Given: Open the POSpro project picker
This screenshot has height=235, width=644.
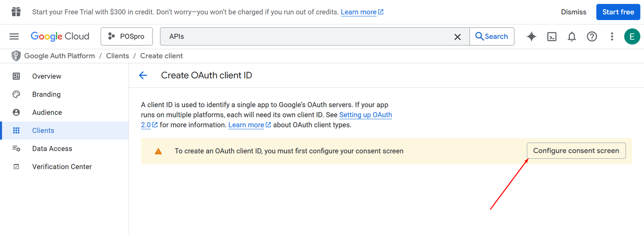Looking at the screenshot, I should pos(126,37).
